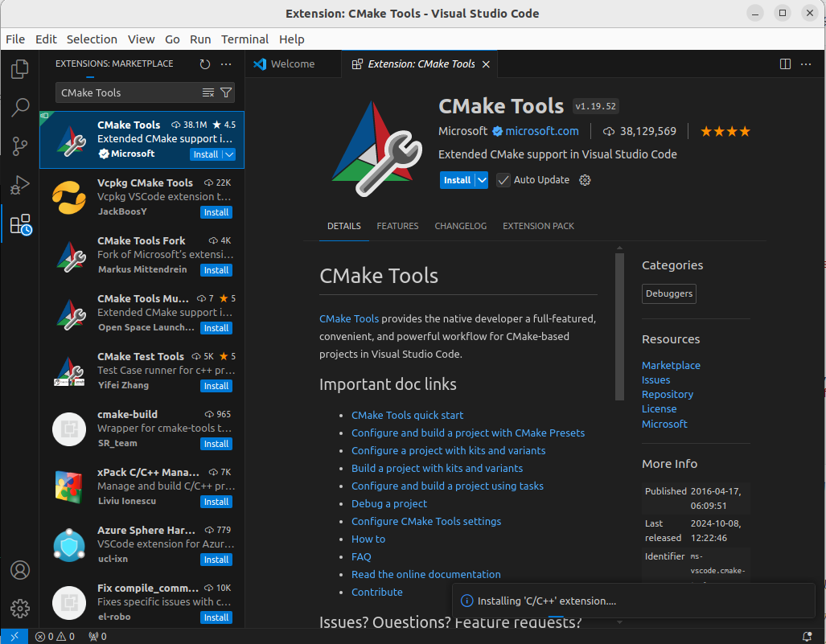Click the Vcpkg CMake Tools extension icon
Viewport: 826px width, 644px height.
click(x=69, y=198)
